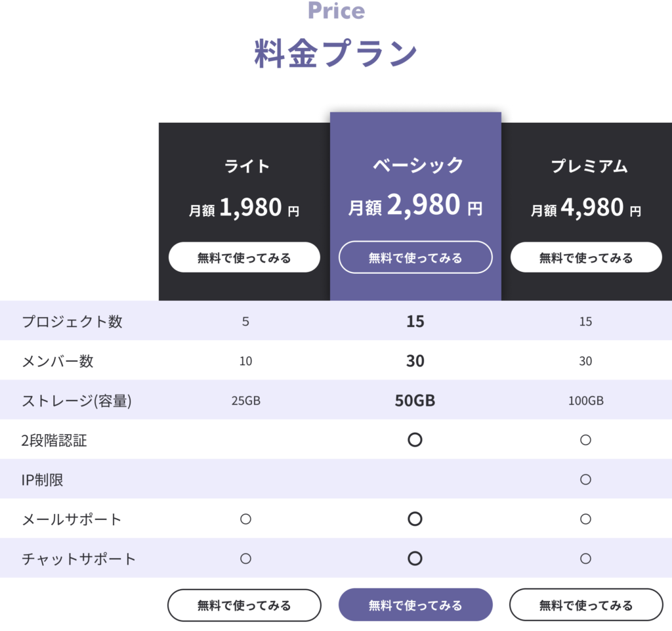Select the IP制限 circle mark for プレミアム
The image size is (672, 631).
[586, 479]
